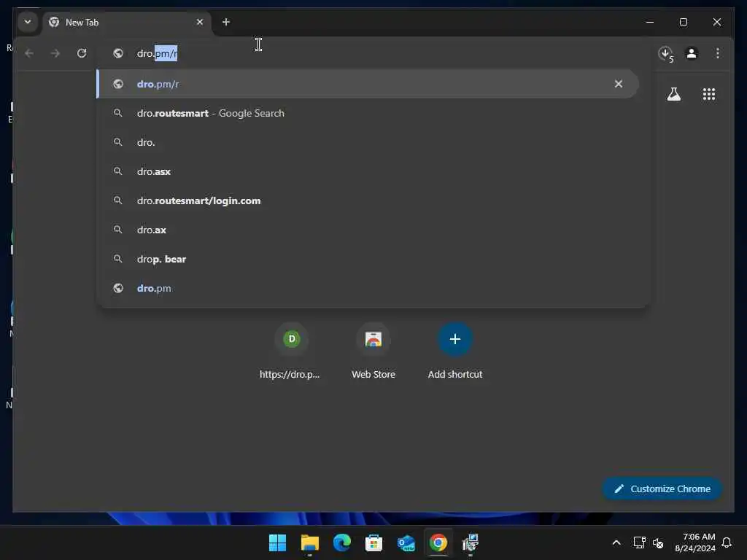747x560 pixels.
Task: Open the Chrome profile icon
Action: point(692,53)
